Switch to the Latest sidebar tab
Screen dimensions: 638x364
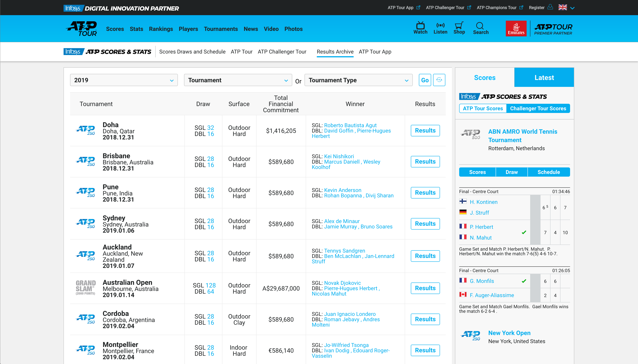[544, 77]
